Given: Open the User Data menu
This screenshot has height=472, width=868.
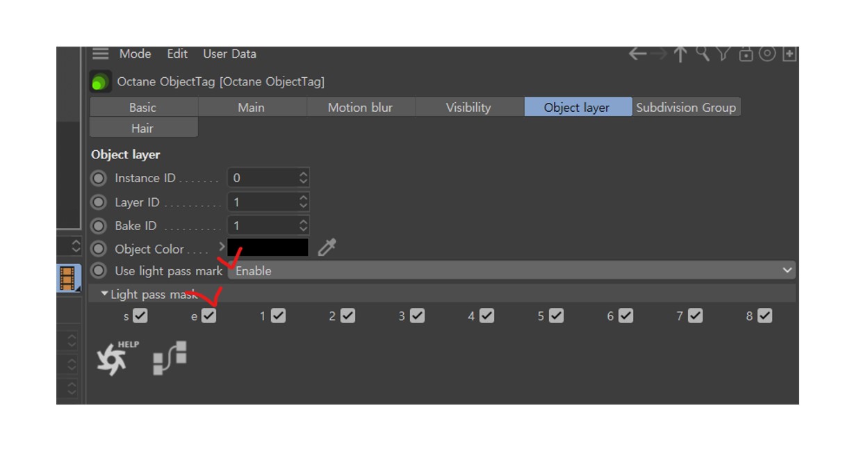Looking at the screenshot, I should click(229, 54).
